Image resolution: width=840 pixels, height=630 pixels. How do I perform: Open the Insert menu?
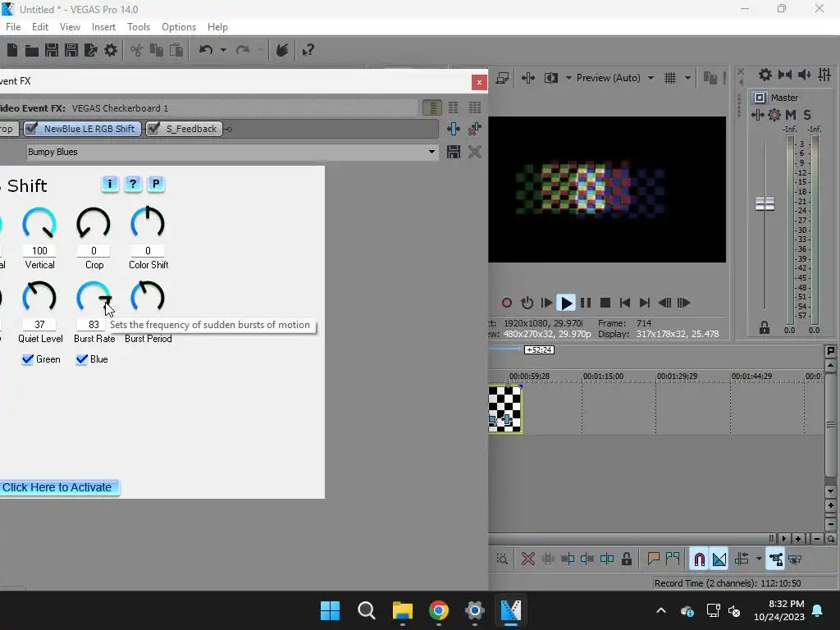tap(103, 27)
